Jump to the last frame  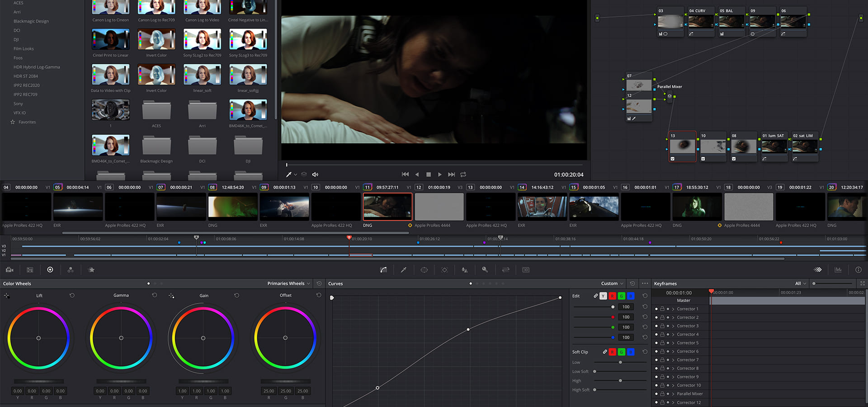point(452,175)
